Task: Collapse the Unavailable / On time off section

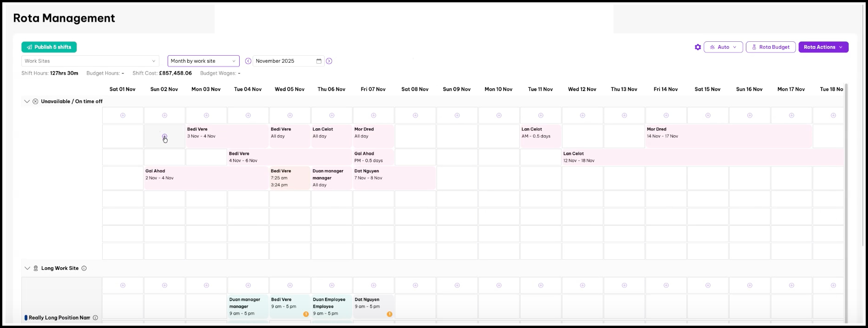Action: coord(27,101)
